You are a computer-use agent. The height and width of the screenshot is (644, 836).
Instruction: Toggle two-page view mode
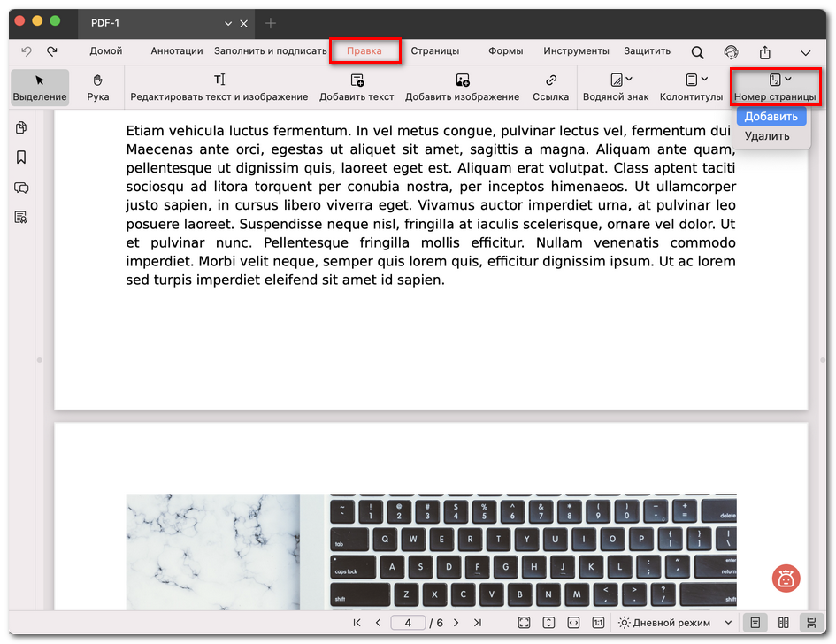(783, 623)
